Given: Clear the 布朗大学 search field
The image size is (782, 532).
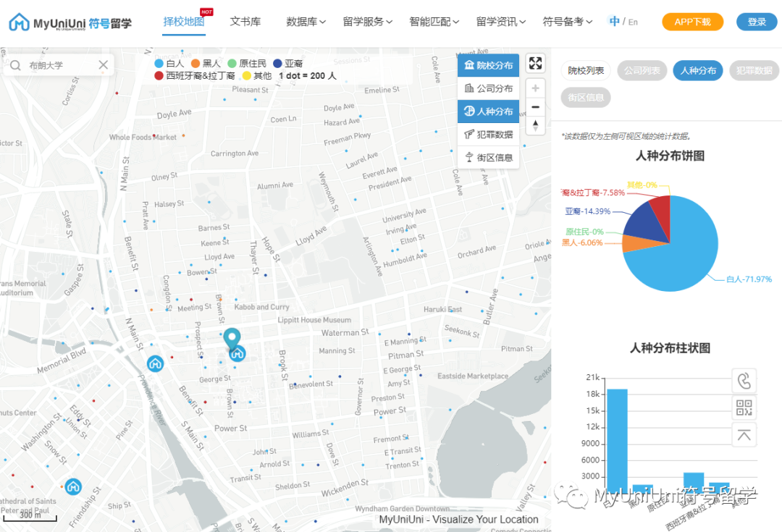Looking at the screenshot, I should [102, 64].
